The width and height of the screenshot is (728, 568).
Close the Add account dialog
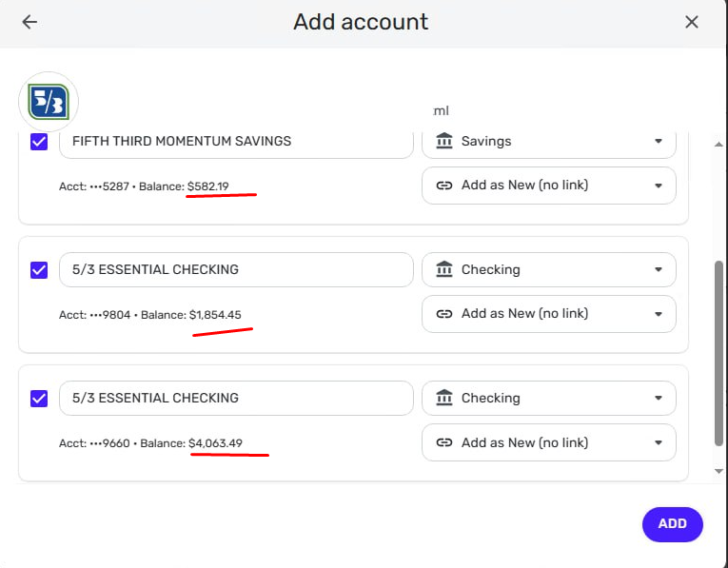point(691,22)
